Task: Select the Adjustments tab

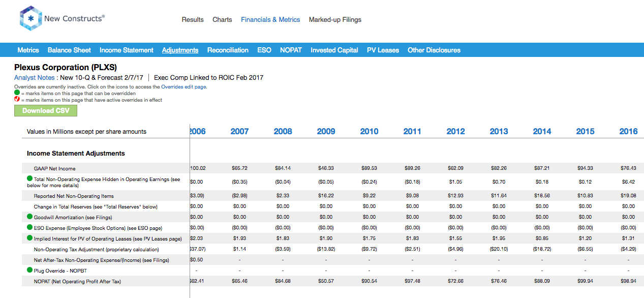Action: [x=180, y=50]
